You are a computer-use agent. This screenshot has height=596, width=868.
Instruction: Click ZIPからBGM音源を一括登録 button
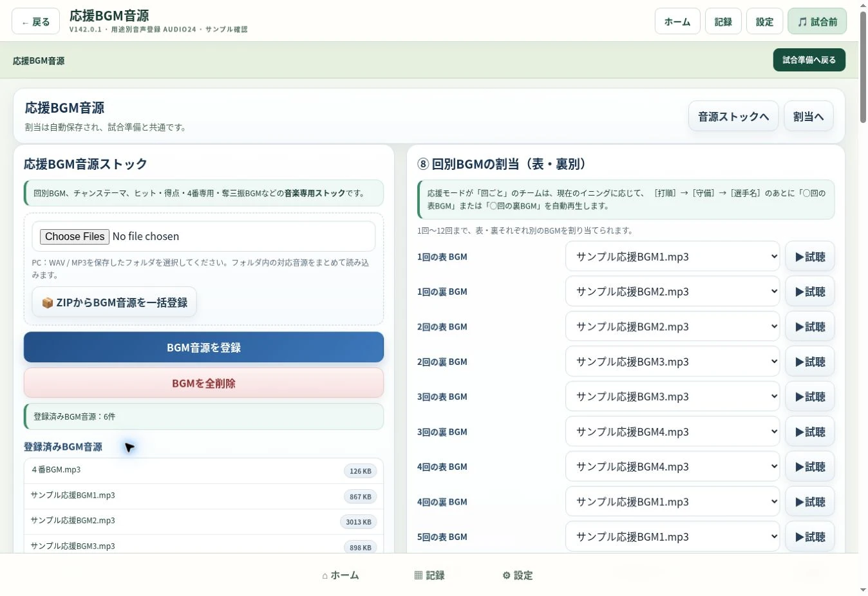pos(114,302)
